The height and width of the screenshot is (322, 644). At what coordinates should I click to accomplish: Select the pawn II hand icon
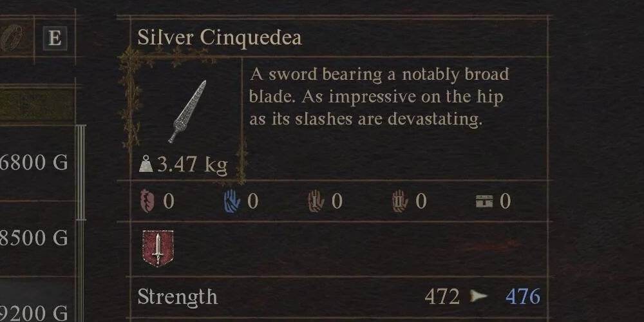point(400,202)
